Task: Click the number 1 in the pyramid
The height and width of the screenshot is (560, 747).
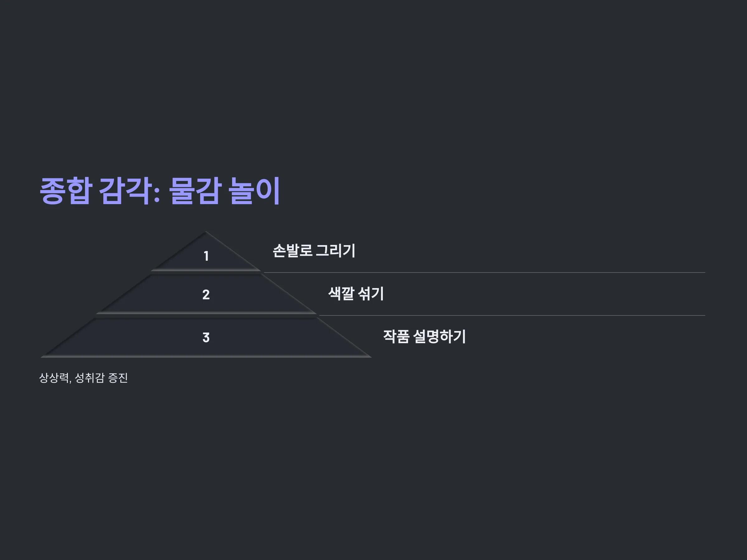Action: pos(206,256)
